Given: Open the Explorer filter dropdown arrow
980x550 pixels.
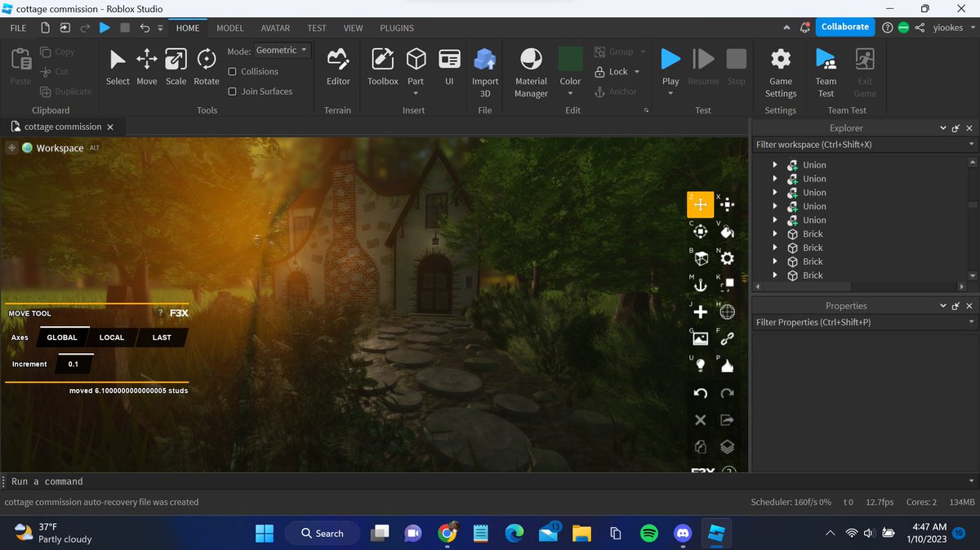Looking at the screenshot, I should tap(971, 145).
